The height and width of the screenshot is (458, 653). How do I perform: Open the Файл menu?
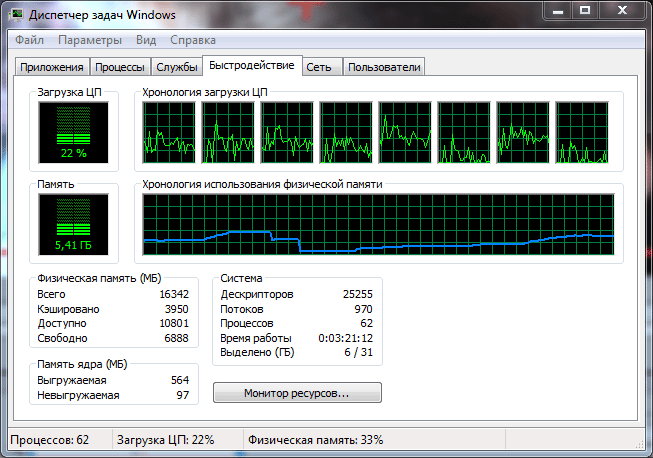click(30, 40)
